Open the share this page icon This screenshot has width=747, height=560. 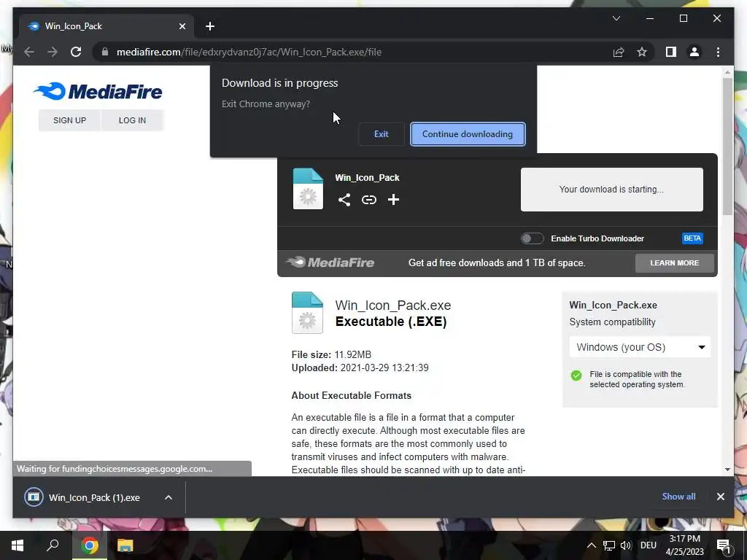click(619, 52)
